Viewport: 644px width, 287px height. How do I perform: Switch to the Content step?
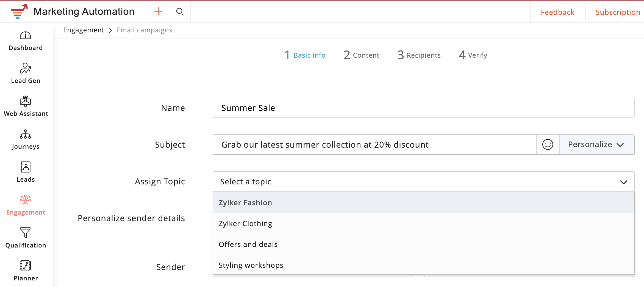tap(361, 55)
